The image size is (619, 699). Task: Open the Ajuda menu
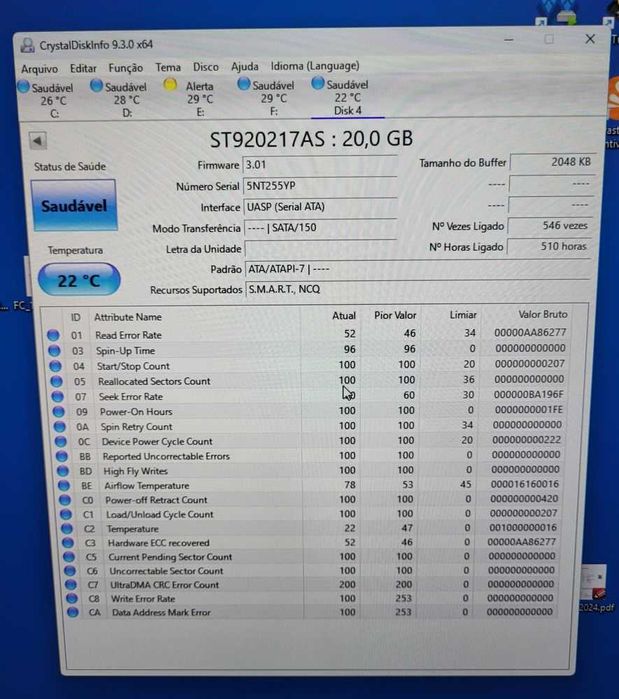[245, 66]
